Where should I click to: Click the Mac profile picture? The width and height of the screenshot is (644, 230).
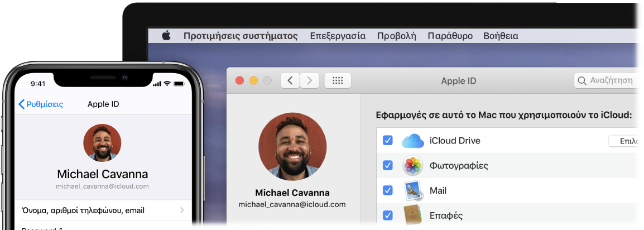[292, 147]
